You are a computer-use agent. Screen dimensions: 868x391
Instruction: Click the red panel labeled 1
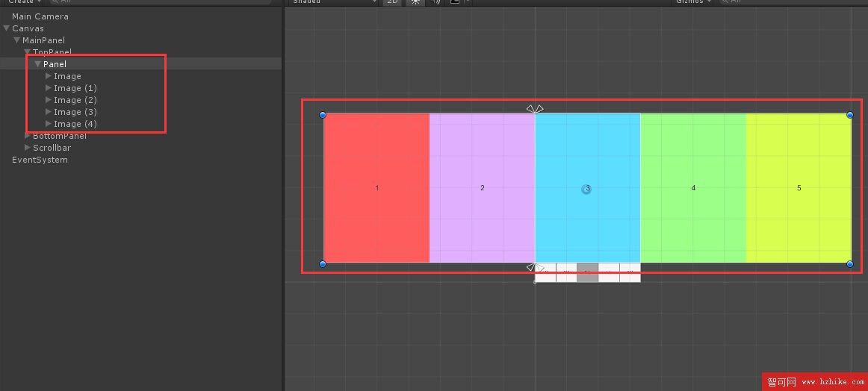376,188
